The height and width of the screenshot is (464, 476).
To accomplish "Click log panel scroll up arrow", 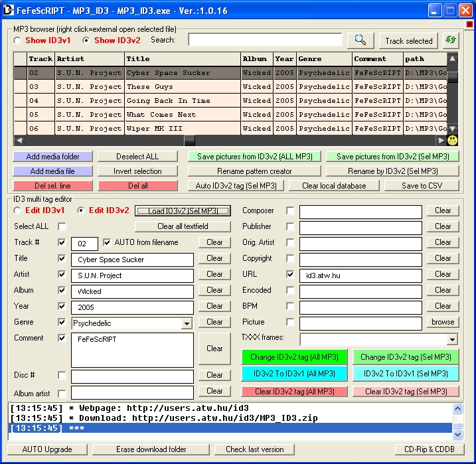I will click(457, 408).
